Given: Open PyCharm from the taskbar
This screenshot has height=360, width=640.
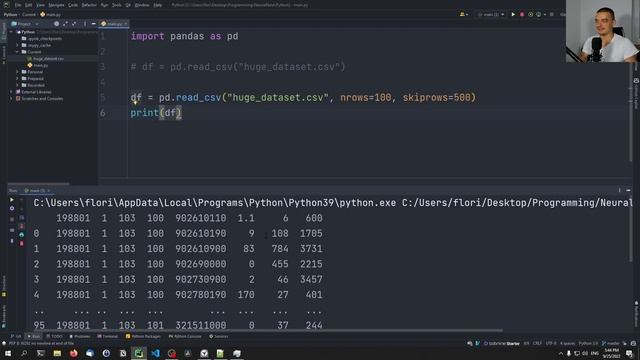Looking at the screenshot, I should click(139, 353).
